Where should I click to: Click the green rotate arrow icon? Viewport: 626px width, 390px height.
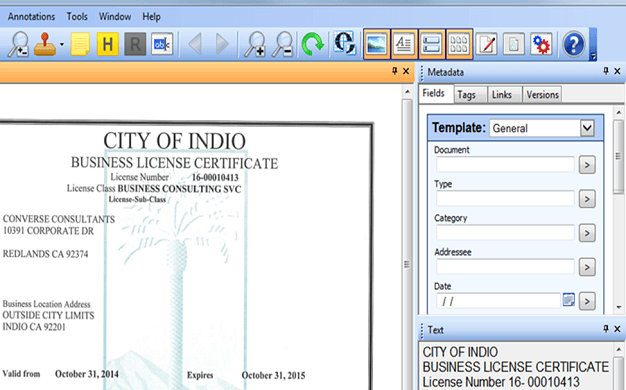pyautogui.click(x=312, y=44)
